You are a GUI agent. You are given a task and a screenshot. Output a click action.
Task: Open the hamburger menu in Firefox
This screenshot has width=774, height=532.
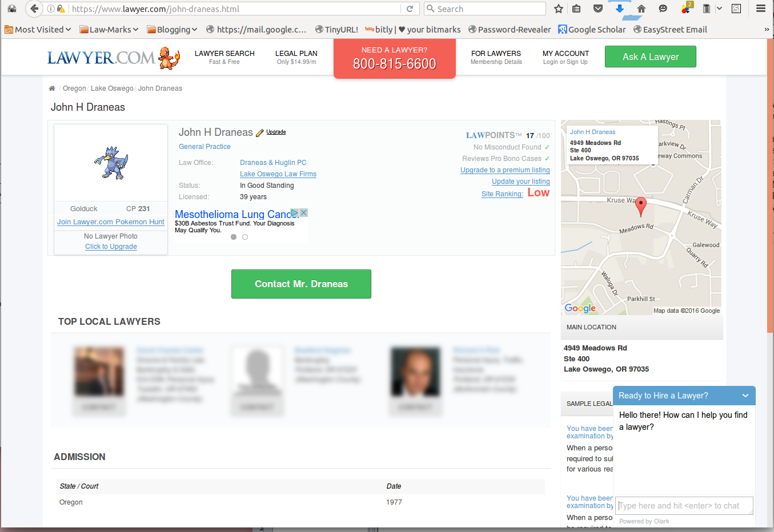[761, 9]
